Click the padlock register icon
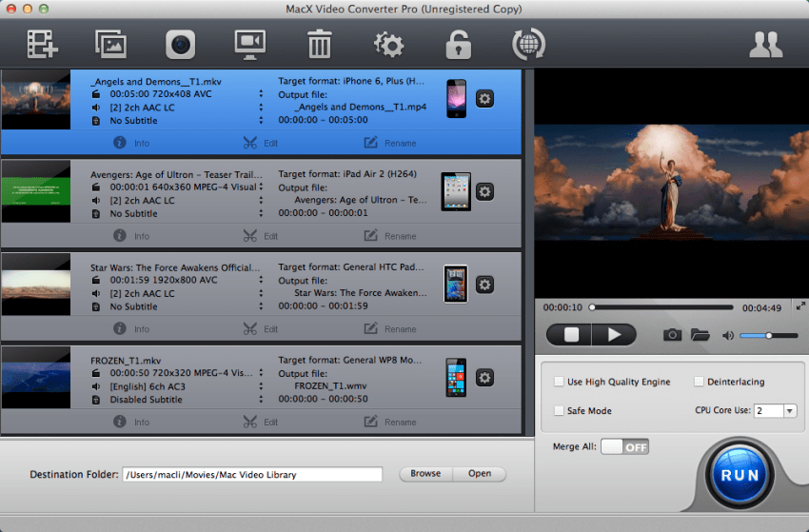 [x=458, y=45]
